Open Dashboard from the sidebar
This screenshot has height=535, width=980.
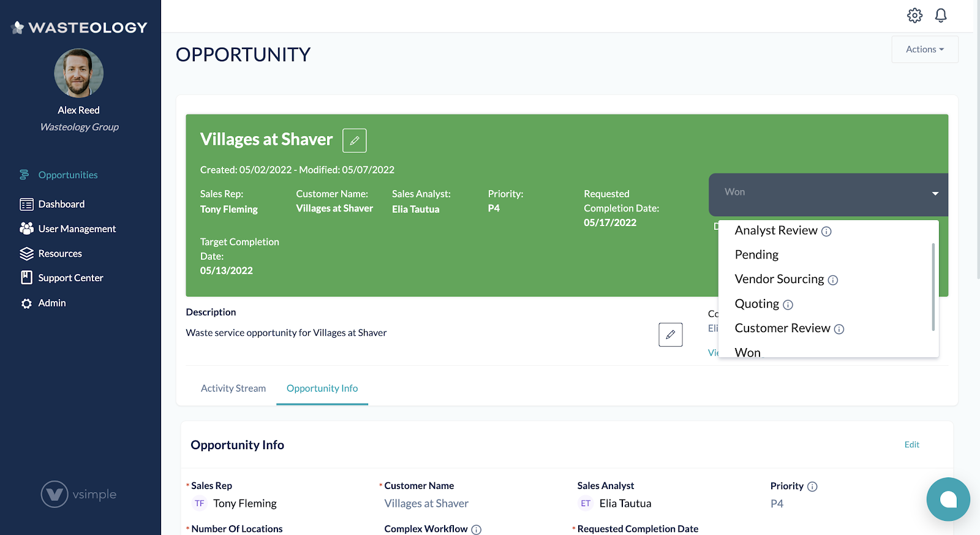tap(61, 204)
